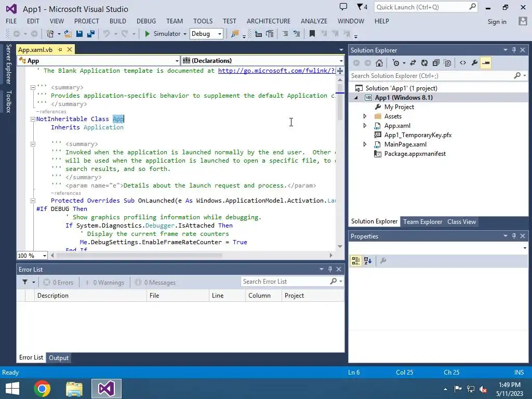This screenshot has height=399, width=532.
Task: Open the Windows Start button
Action: 12,389
